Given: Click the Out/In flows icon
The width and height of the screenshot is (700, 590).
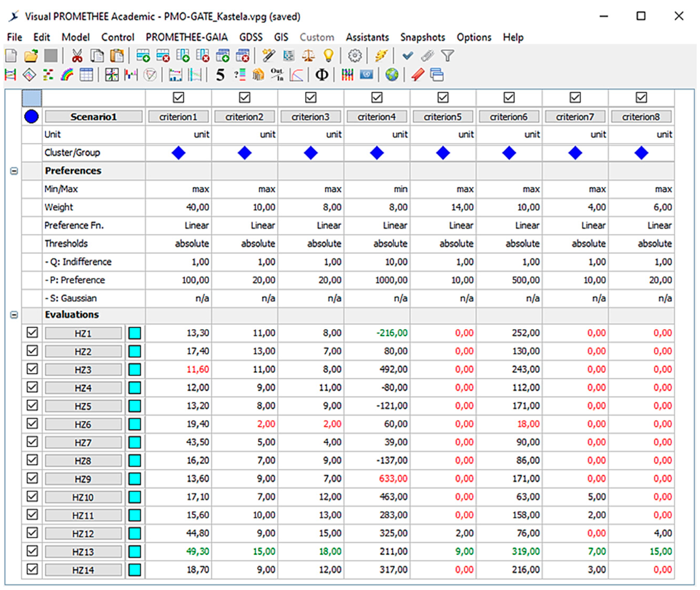Looking at the screenshot, I should [277, 75].
